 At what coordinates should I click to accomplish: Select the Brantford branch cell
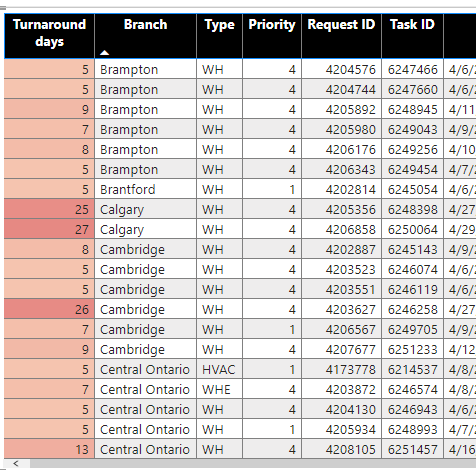146,189
